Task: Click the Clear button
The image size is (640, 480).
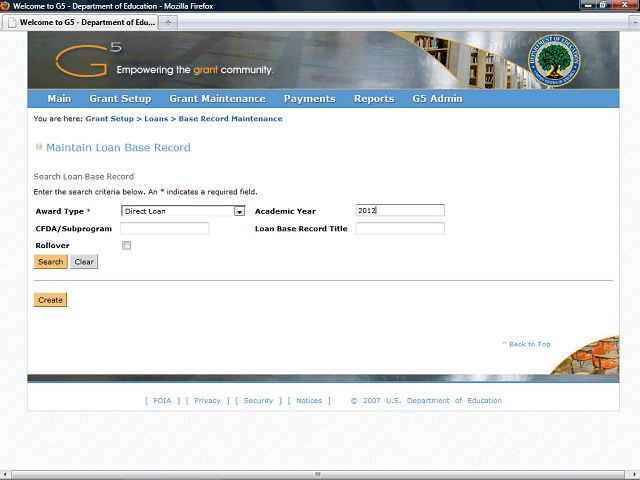Action: (x=84, y=262)
